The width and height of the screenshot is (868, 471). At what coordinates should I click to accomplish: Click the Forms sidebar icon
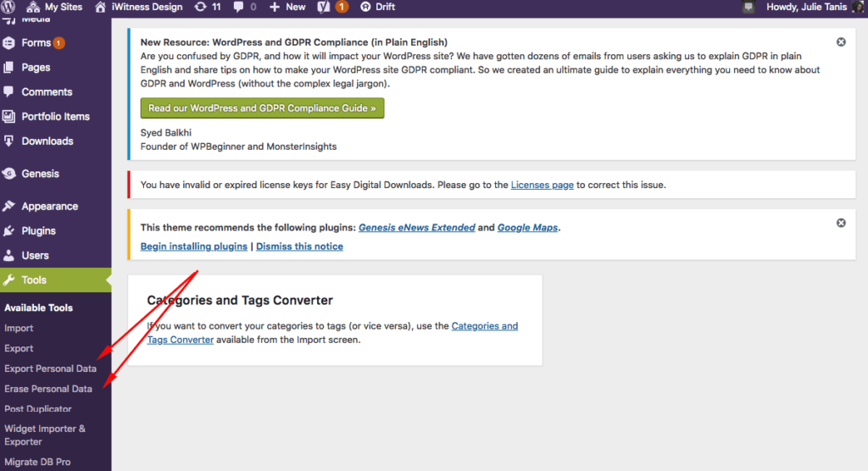[8, 42]
